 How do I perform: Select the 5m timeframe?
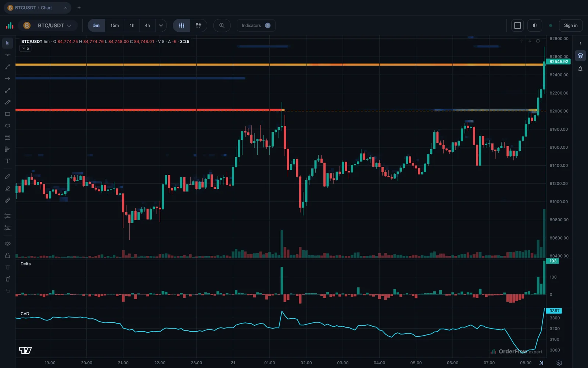pos(96,25)
